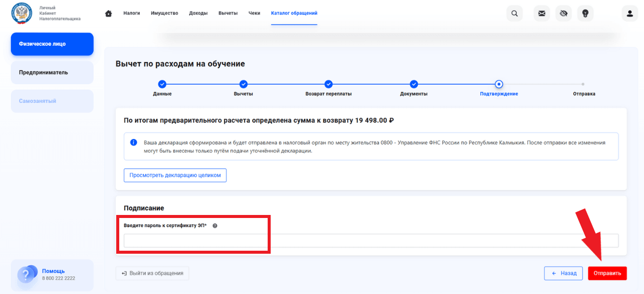Toggle the crossed-eye visibility mode icon
644x294 pixels.
pyautogui.click(x=563, y=14)
